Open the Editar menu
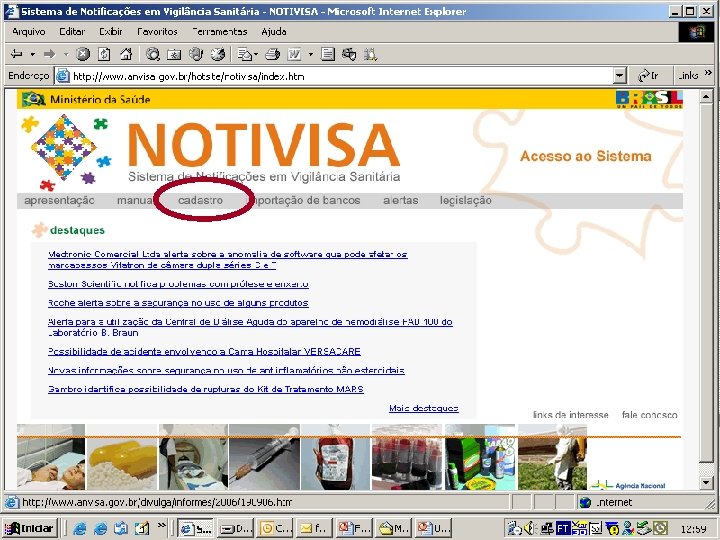 [72, 32]
